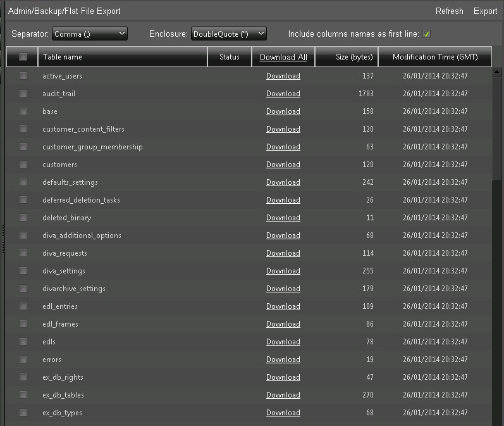Check the deferred_deletion_tasks row checkbox
This screenshot has height=426, width=504.
click(23, 199)
